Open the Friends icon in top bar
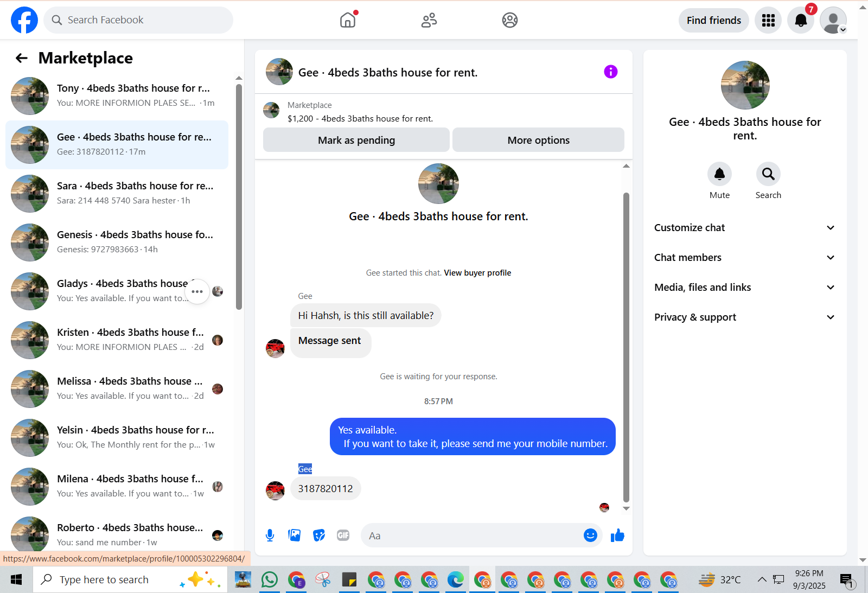 (x=429, y=20)
